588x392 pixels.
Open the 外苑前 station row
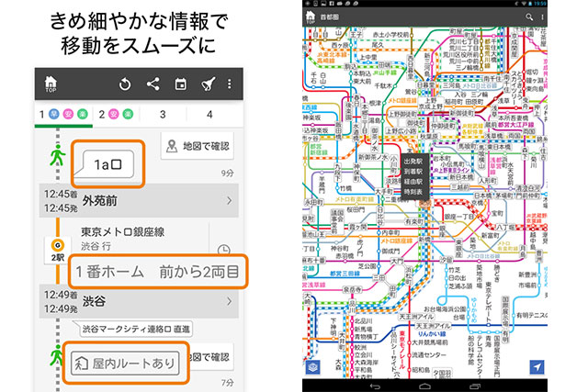point(139,201)
